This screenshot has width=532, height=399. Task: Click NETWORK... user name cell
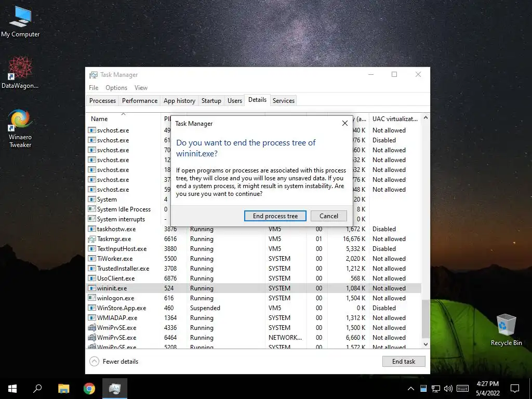click(285, 338)
